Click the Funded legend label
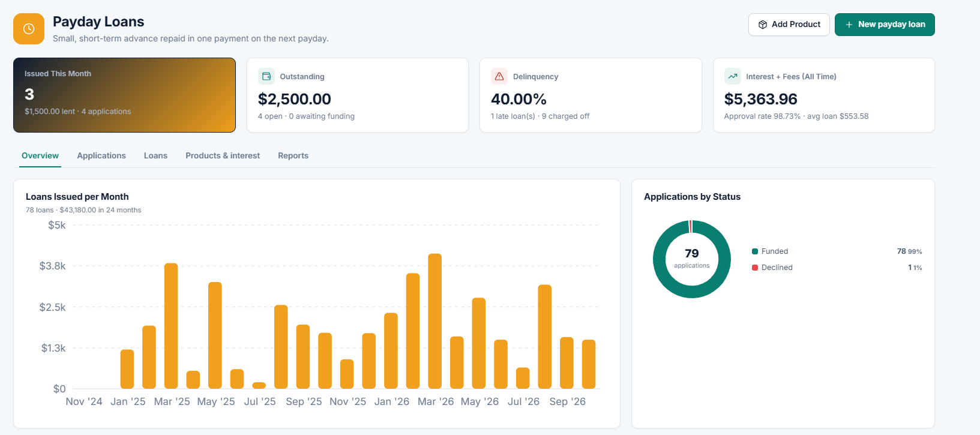This screenshot has width=980, height=435. [775, 251]
